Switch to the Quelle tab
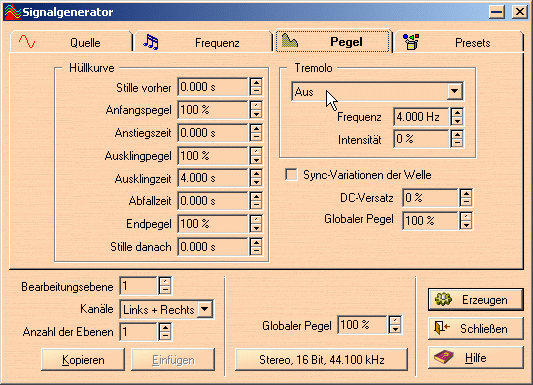Screen dimensions: 533x385 [71, 42]
